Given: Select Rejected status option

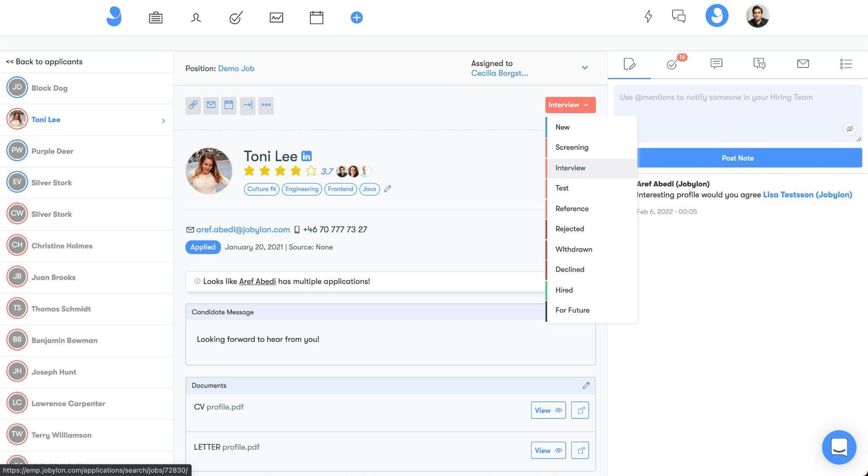Looking at the screenshot, I should pyautogui.click(x=591, y=229).
